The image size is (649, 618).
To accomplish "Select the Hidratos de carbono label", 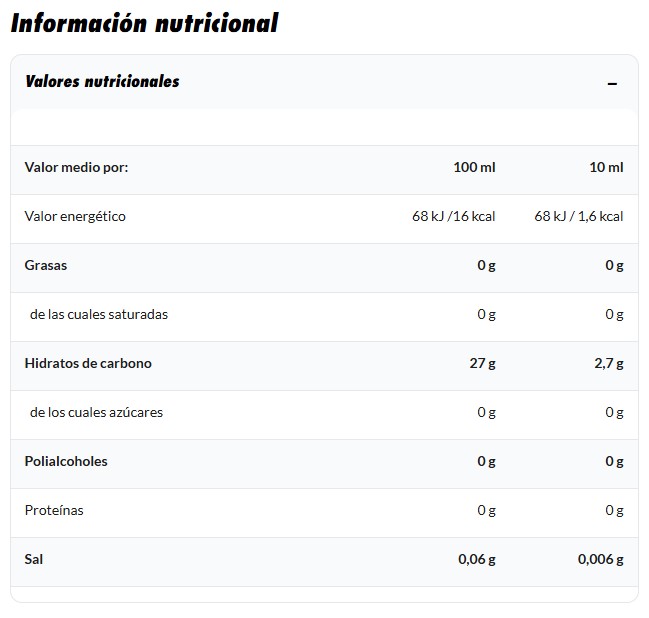I will 88,363.
